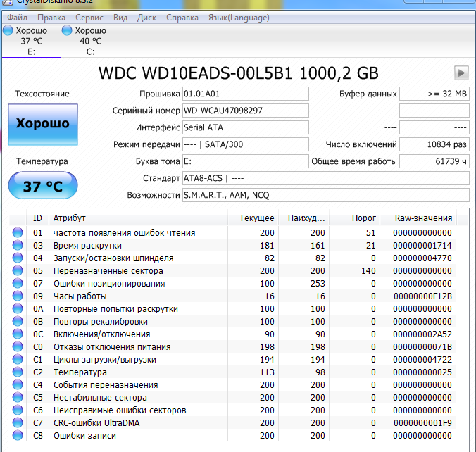Click status orb for Повторные попытки раскрутки
The height and width of the screenshot is (452, 476).
click(x=18, y=308)
